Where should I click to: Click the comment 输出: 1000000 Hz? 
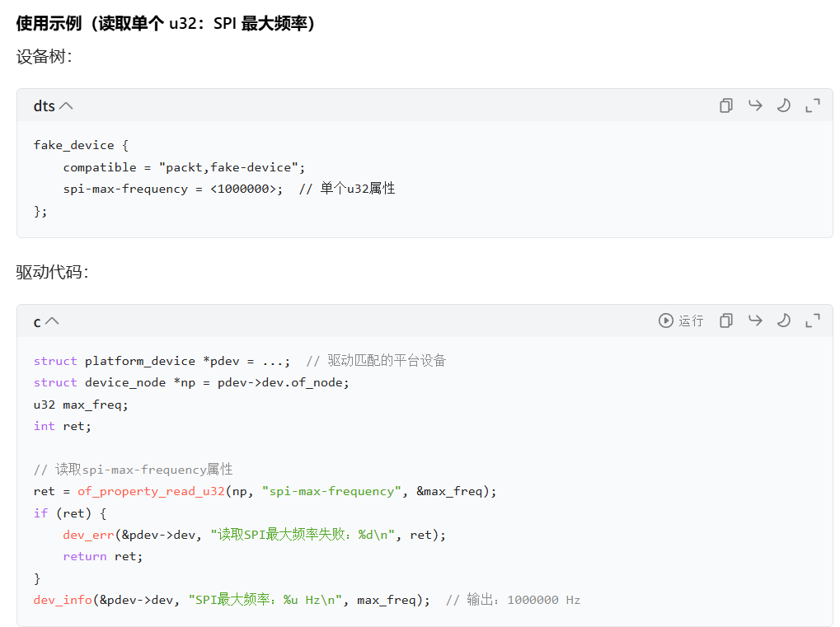[x=514, y=600]
